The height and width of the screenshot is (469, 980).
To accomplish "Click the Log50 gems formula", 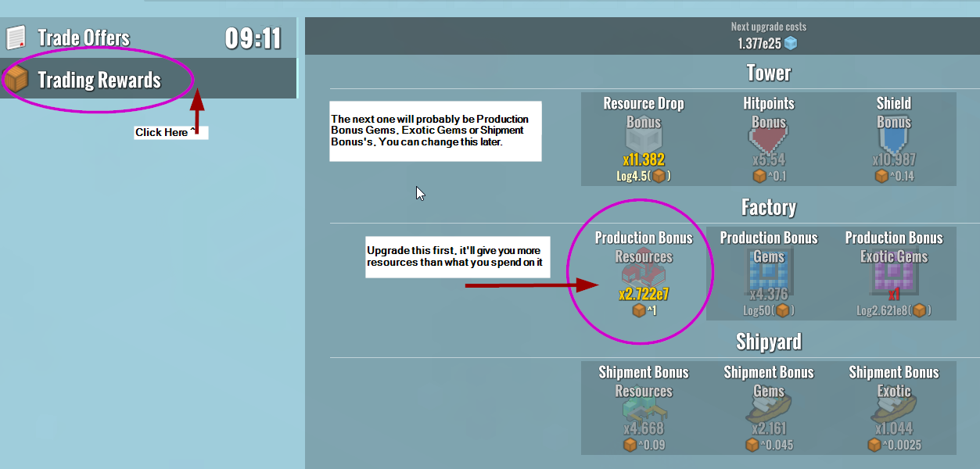I will pos(769,310).
